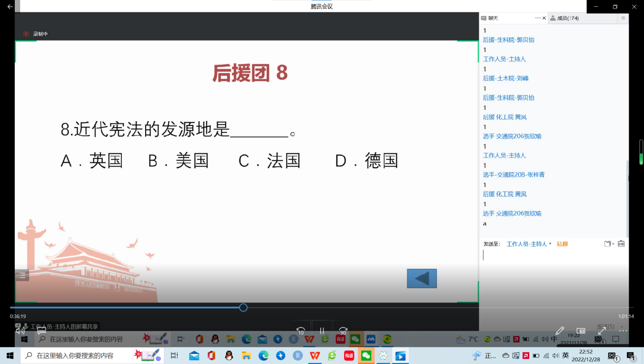
Task: Open the chat tab's three-dot options
Action: coord(537,18)
